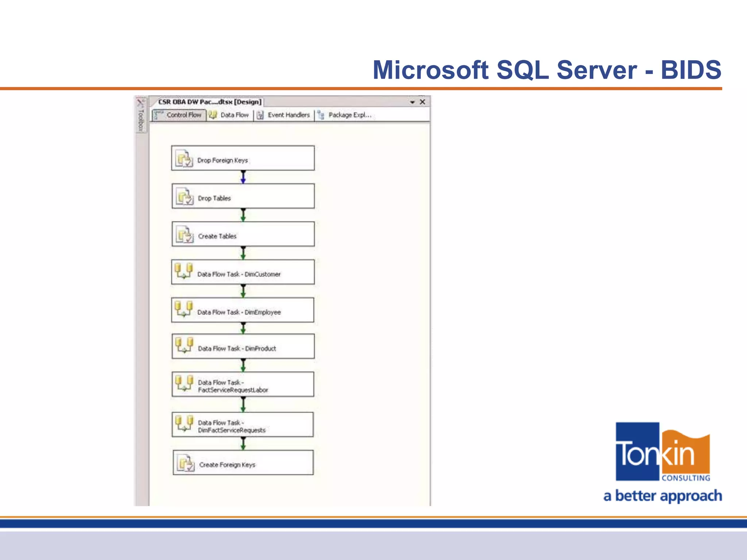This screenshot has width=747, height=560.
Task: Select Data Flow Task - DimEmployee
Action: (243, 310)
